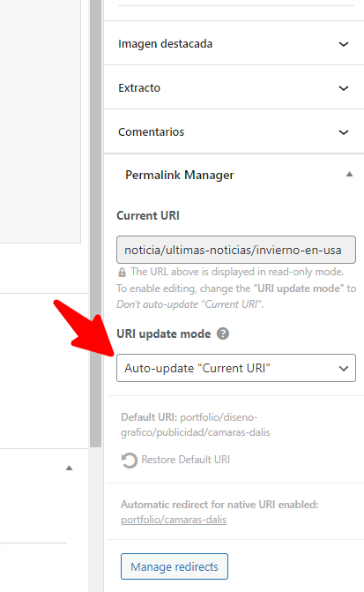Click the Permalink Manager heading
The width and height of the screenshot is (364, 592).
(x=180, y=176)
